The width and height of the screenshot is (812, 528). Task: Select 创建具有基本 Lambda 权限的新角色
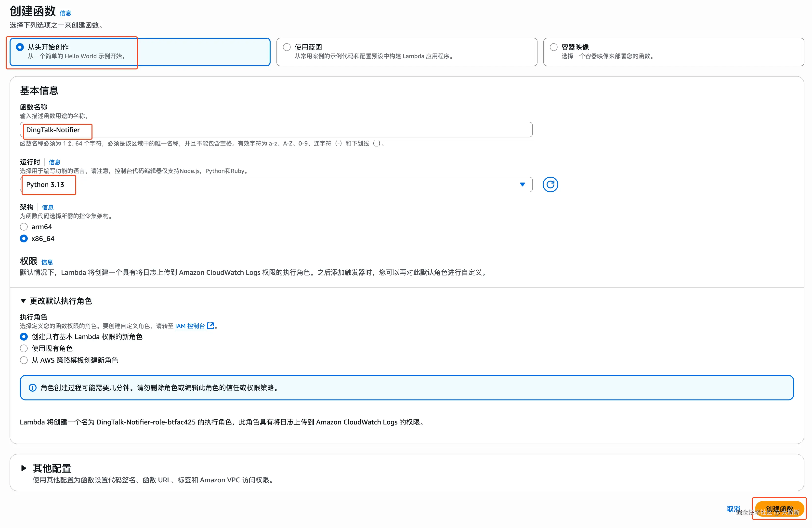(x=24, y=337)
